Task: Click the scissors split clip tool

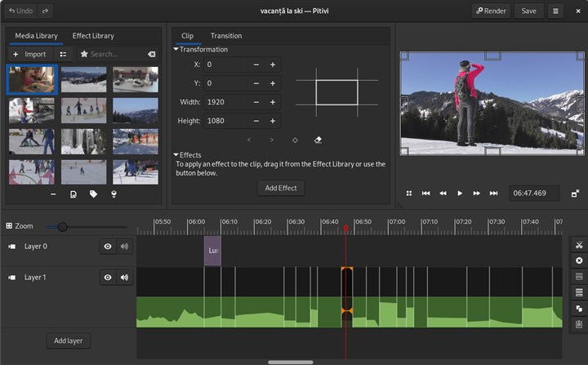Action: point(578,245)
